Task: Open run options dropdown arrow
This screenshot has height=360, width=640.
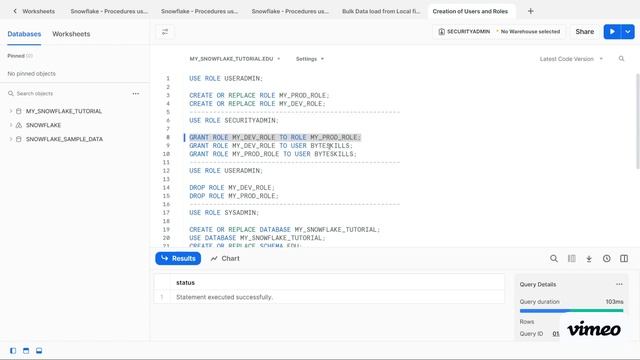Action: coord(628,31)
